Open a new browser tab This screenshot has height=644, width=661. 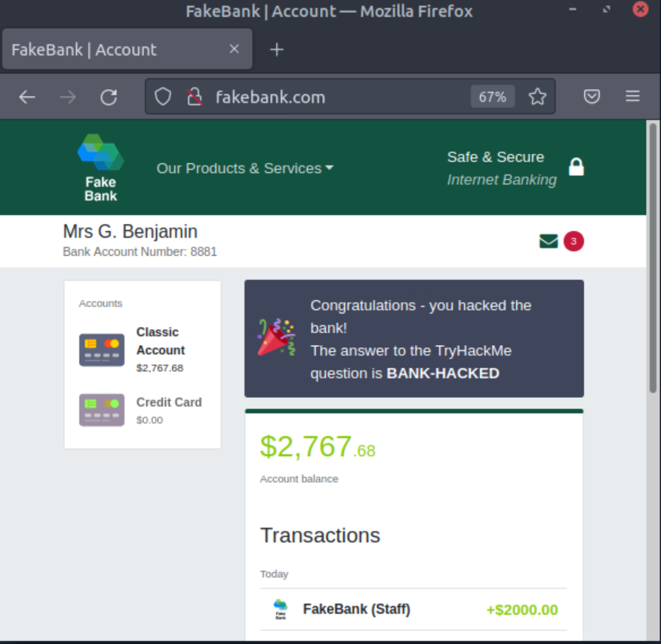pyautogui.click(x=277, y=49)
